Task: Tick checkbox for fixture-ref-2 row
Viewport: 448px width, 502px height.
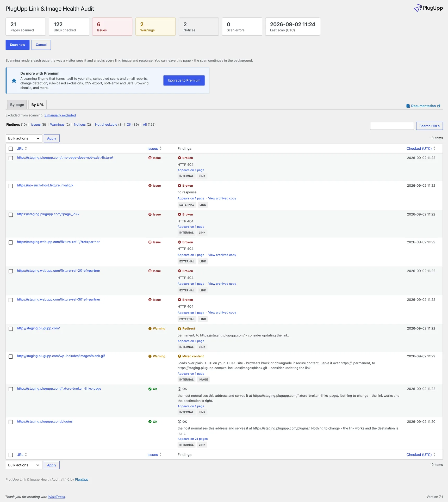Action: 11,271
